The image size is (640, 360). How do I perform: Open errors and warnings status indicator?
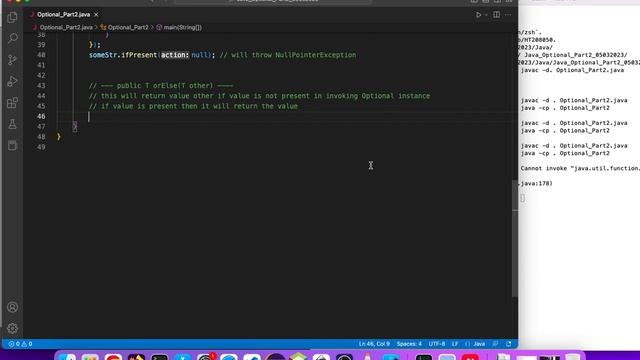coord(20,344)
